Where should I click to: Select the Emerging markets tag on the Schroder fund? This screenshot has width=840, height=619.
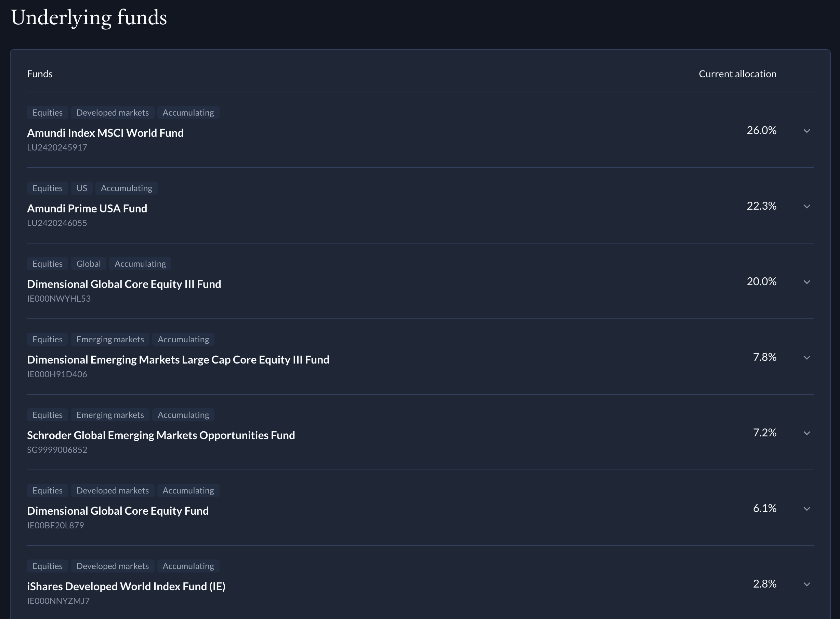110,415
